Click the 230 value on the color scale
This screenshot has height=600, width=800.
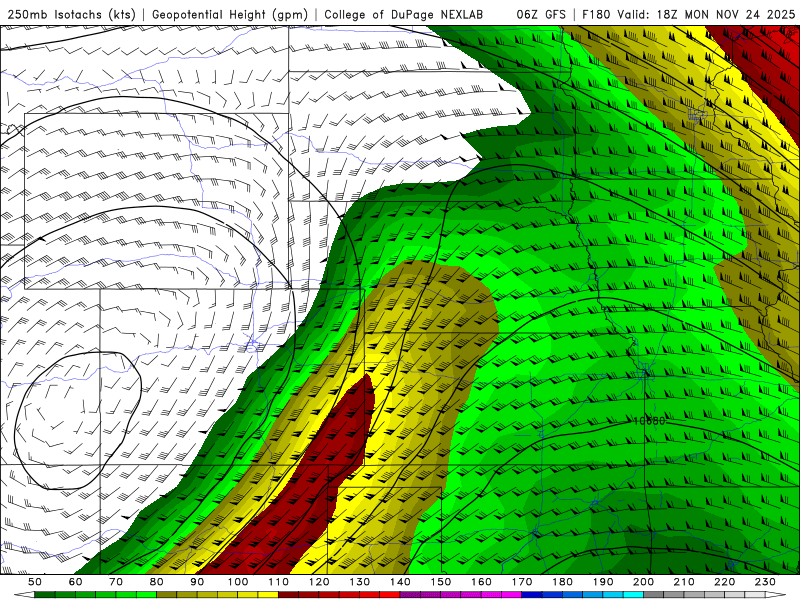[x=765, y=582]
